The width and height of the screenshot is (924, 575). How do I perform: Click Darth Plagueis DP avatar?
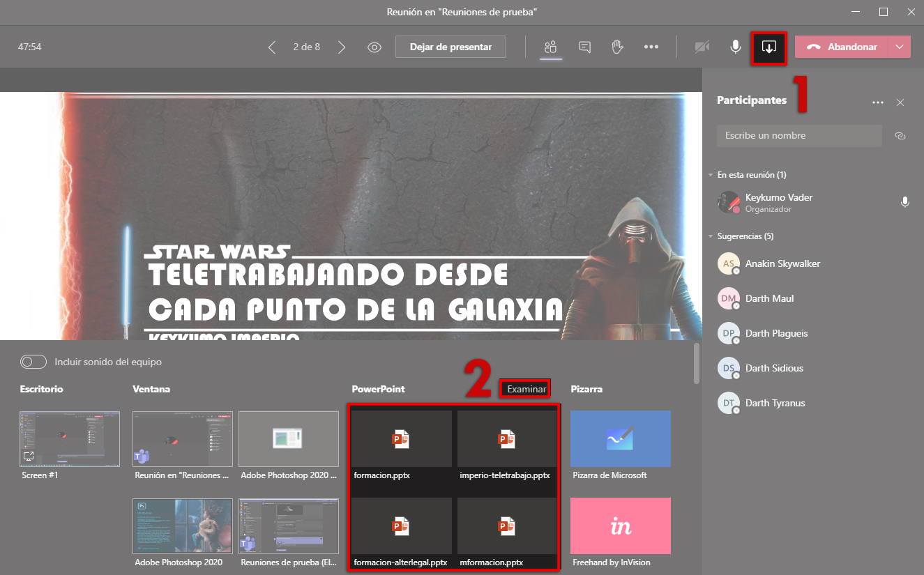[x=728, y=333]
